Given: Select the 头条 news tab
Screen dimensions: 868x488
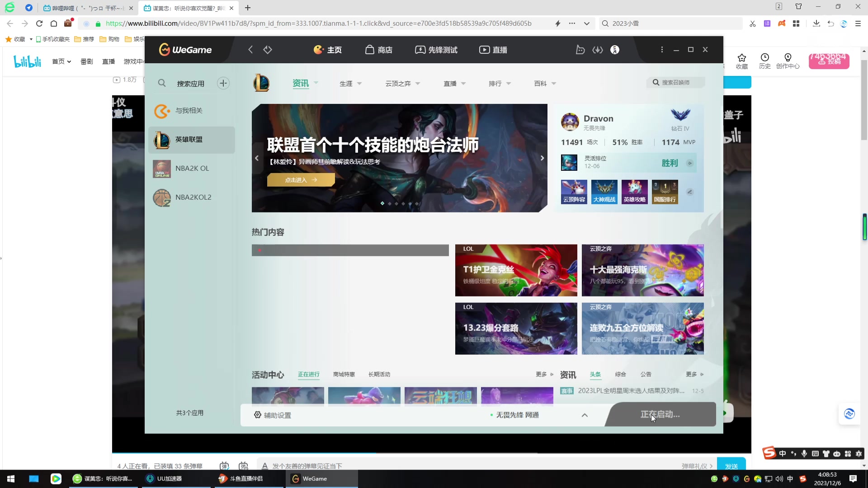Looking at the screenshot, I should point(595,375).
